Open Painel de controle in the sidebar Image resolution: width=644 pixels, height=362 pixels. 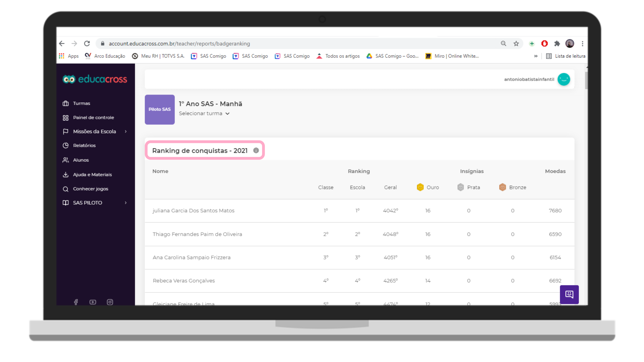88,117
